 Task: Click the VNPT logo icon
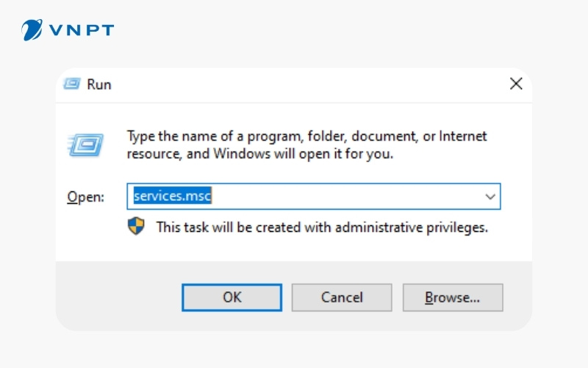(x=32, y=30)
